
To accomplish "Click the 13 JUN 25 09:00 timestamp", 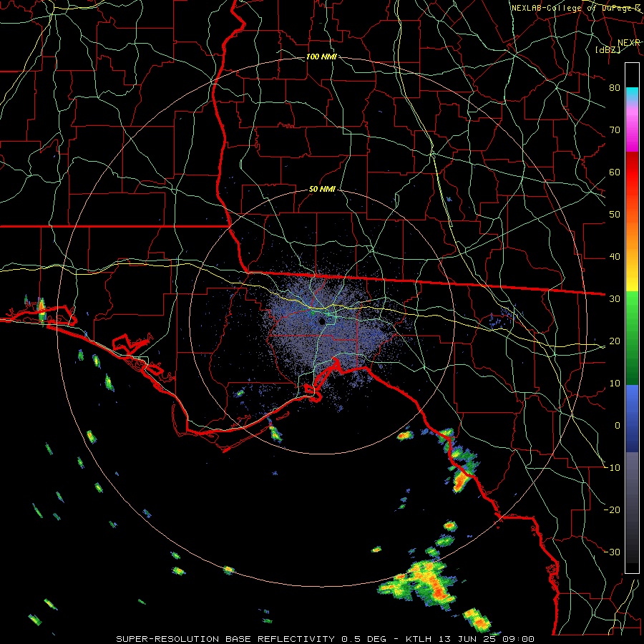I will click(x=487, y=639).
